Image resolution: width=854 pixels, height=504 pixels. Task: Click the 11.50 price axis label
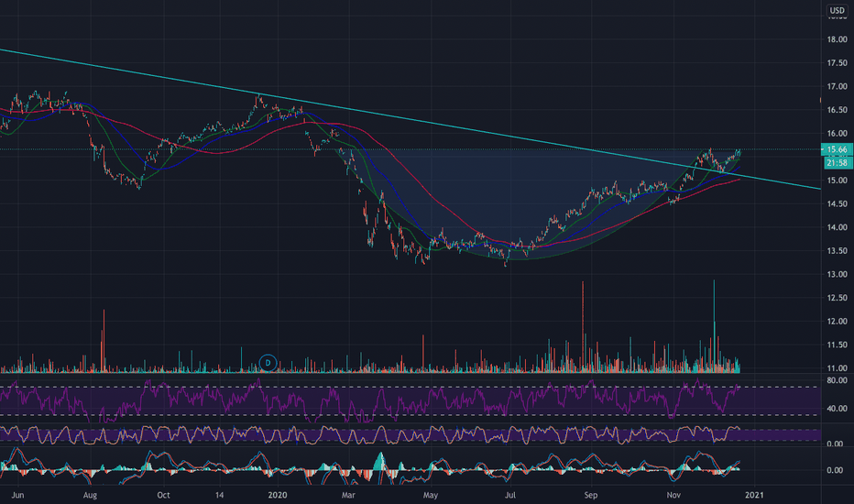[837, 345]
